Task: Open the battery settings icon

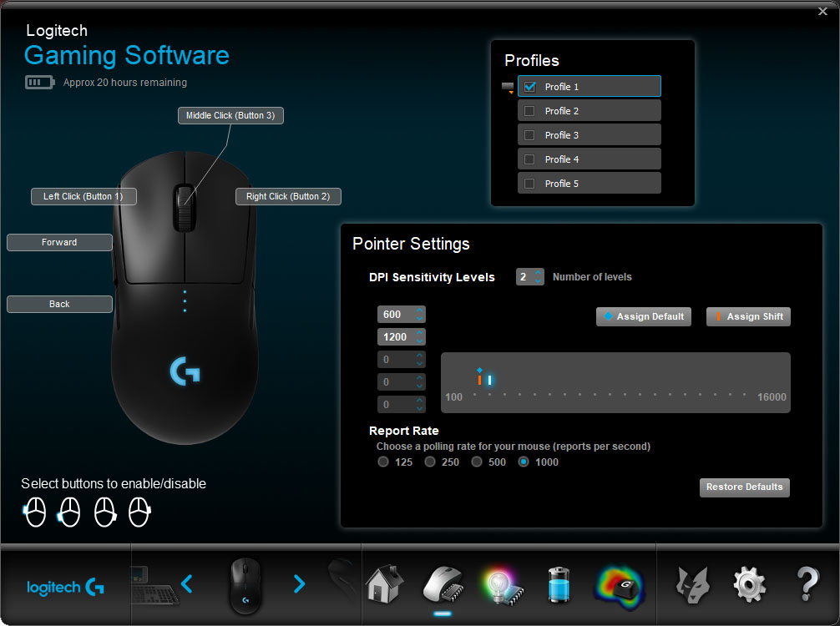Action: [559, 585]
